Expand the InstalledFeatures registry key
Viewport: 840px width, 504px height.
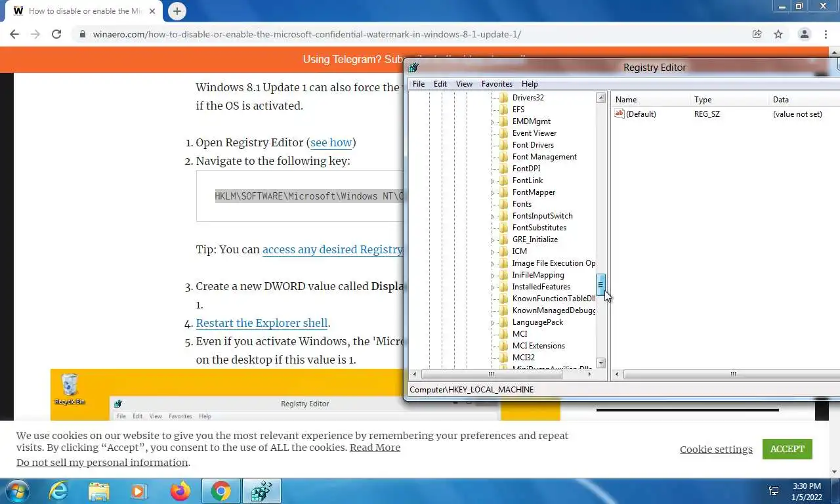(x=493, y=287)
